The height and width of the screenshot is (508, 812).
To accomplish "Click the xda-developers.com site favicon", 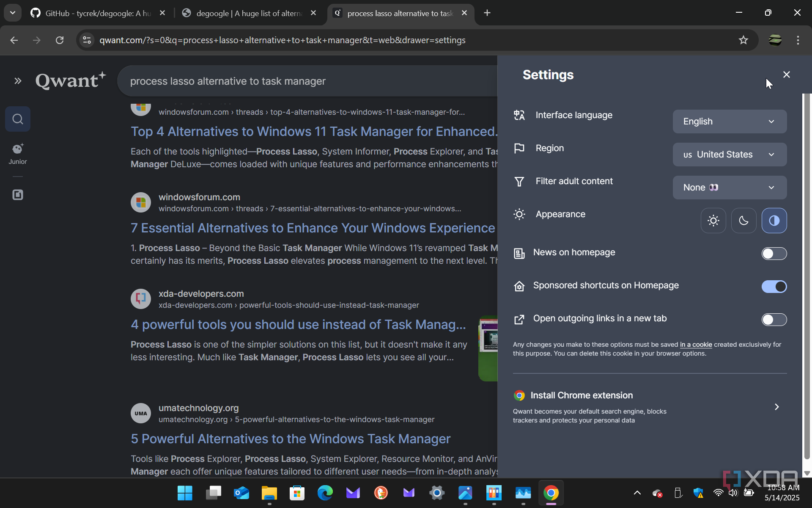I will [141, 299].
